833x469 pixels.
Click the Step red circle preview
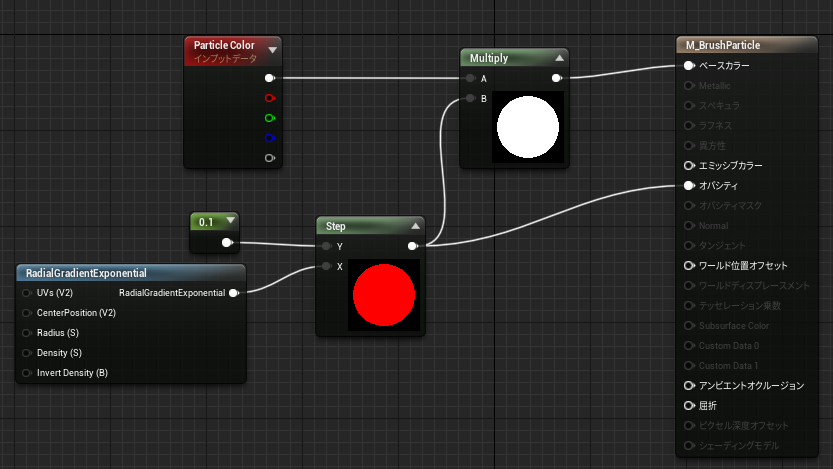[384, 295]
